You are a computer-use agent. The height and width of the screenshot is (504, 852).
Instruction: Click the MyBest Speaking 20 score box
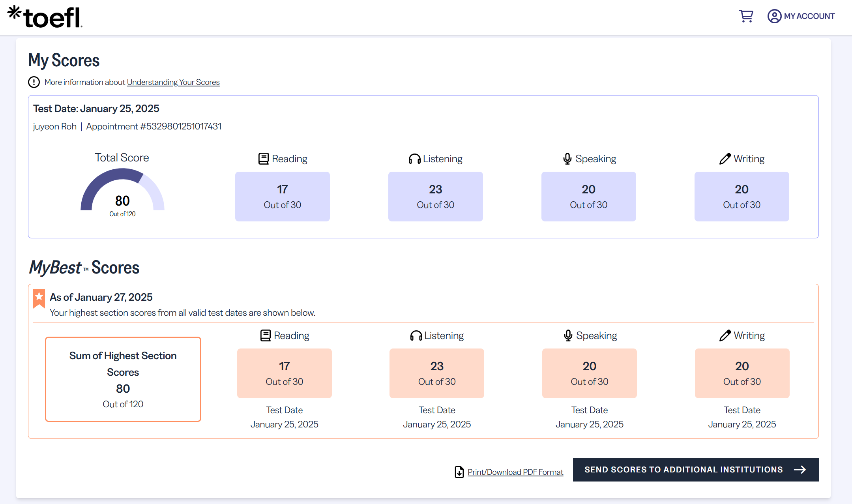click(x=589, y=373)
